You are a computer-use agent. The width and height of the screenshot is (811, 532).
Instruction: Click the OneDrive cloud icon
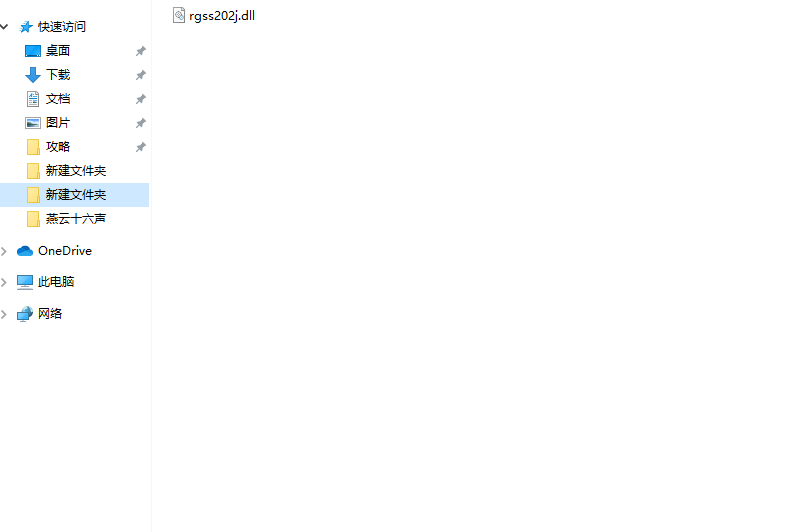[25, 251]
